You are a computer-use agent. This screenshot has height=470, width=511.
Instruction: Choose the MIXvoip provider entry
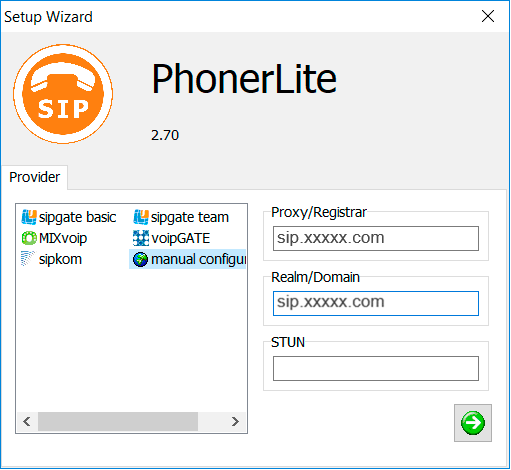(x=54, y=238)
